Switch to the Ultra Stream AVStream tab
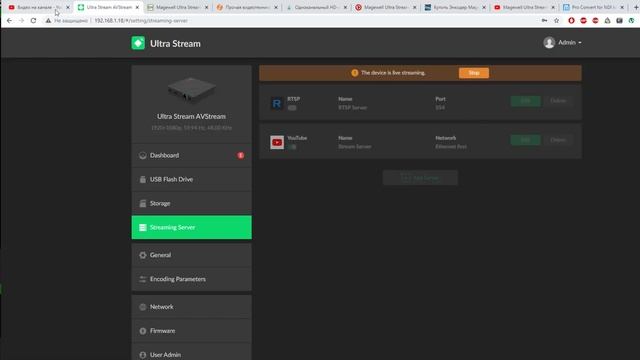This screenshot has height=360, width=640. [109, 7]
